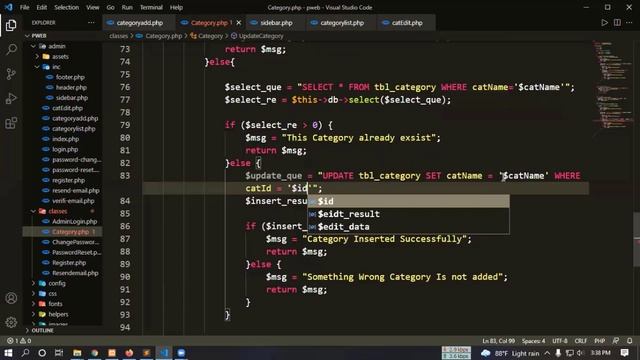Click the CRLF line ending indicator
This screenshot has height=360, width=640.
[x=581, y=341]
